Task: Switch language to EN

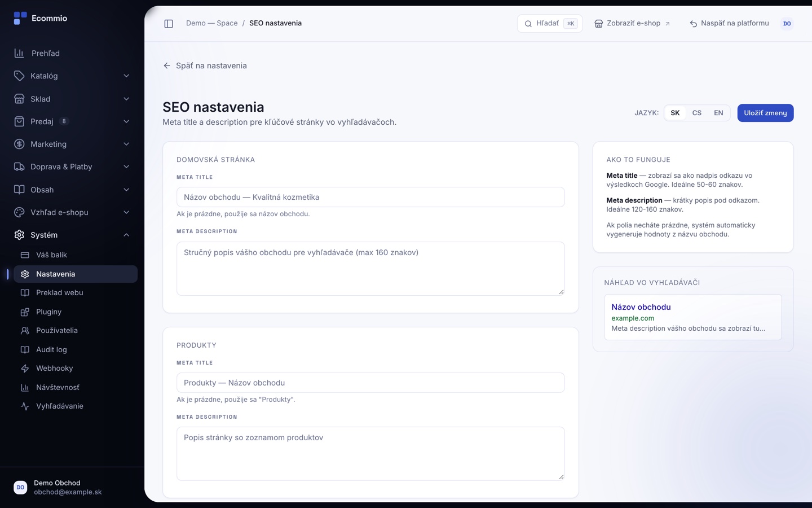Action: coord(718,113)
